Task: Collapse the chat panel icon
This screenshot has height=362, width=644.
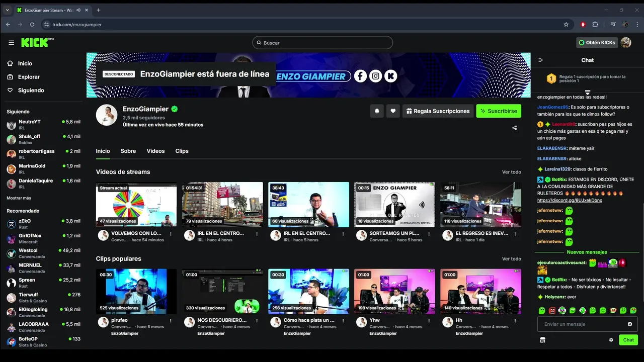Action: tap(541, 60)
